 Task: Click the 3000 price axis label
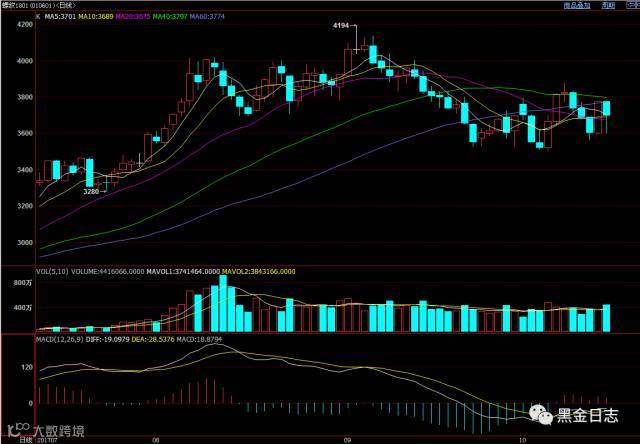point(25,243)
